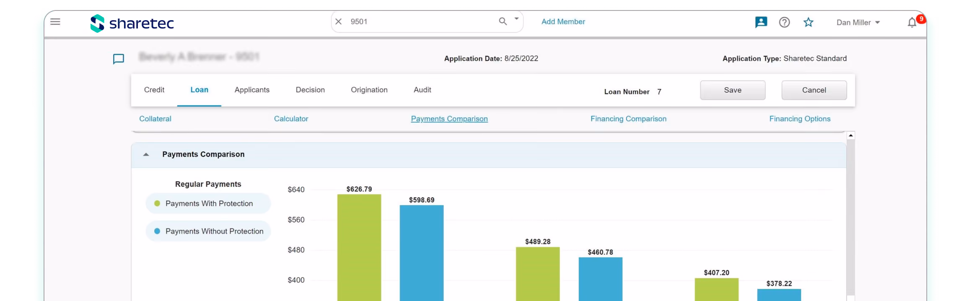Click the scrollbar up arrow
The width and height of the screenshot is (980, 301).
[850, 135]
